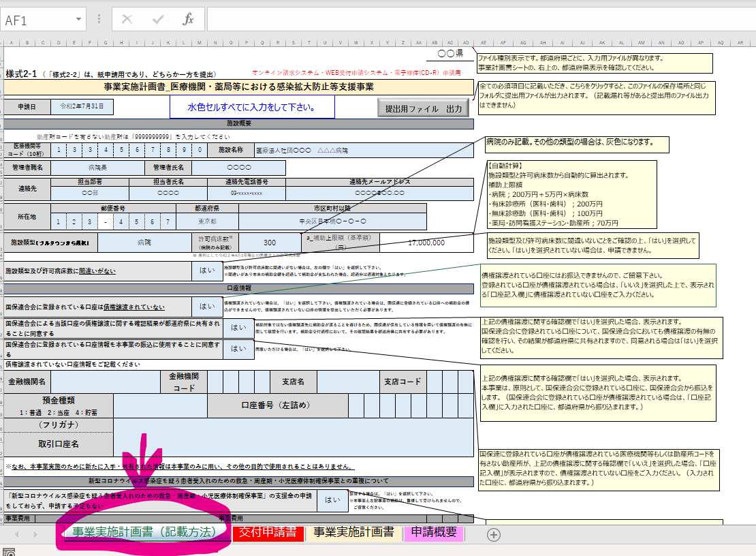This screenshot has height=556, width=756.
Task: Click the blank 取引口座名 input area
Action: tap(294, 437)
